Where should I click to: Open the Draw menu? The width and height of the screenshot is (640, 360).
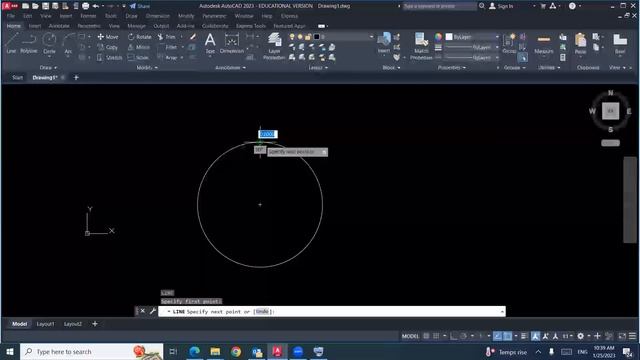[x=131, y=16]
